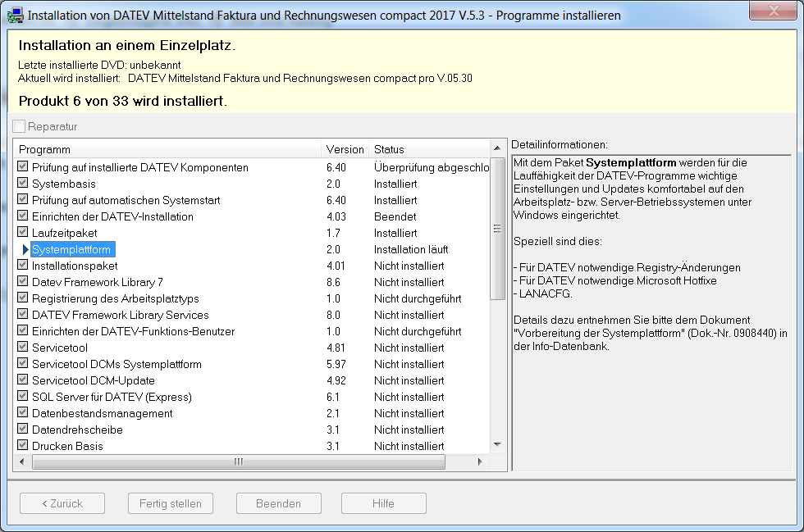Toggle checkbox for Prüfung auf automatischen Systemstart
Screen dimensions: 804x532
click(23, 199)
